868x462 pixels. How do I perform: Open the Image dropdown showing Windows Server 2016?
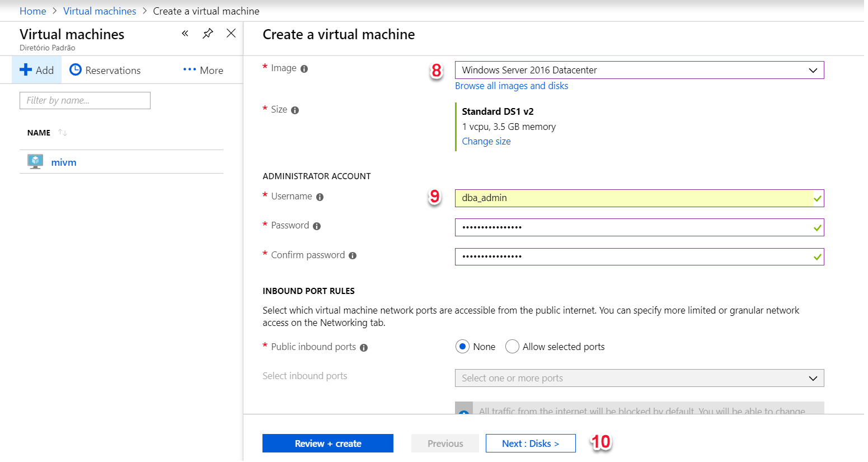[x=639, y=70]
